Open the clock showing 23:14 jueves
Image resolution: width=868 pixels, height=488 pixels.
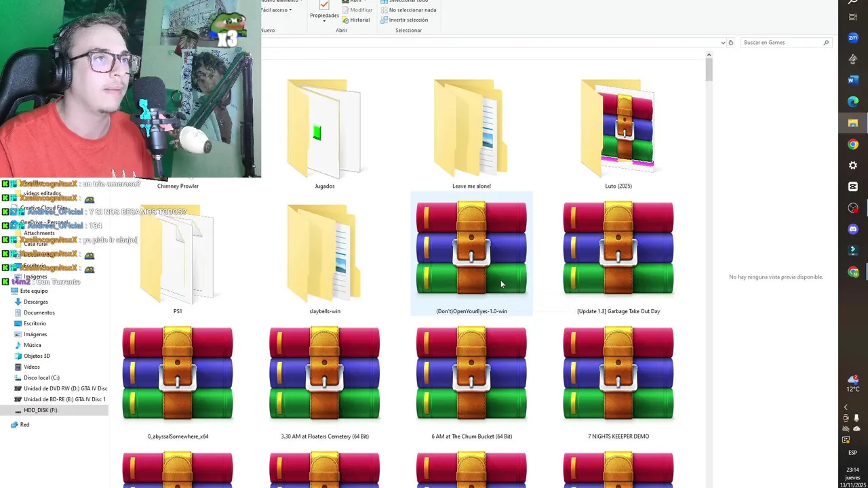pos(852,477)
